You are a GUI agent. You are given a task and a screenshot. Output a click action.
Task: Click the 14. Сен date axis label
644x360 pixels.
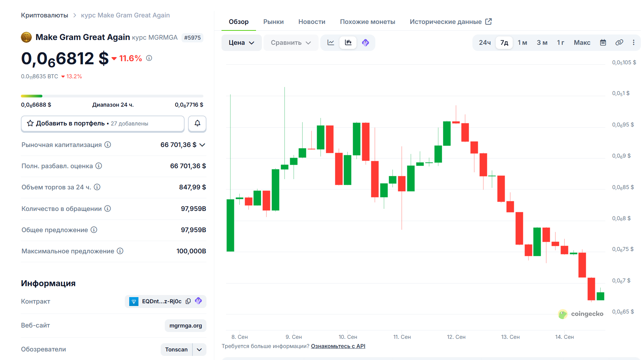tap(564, 337)
